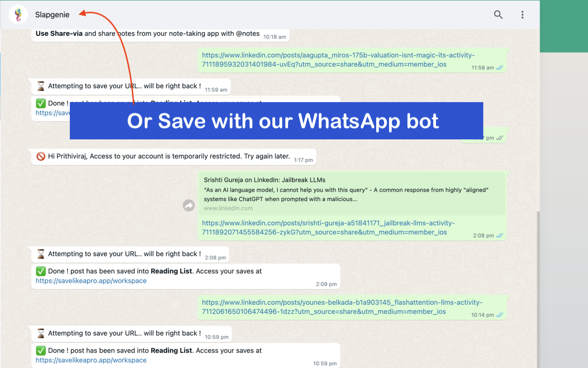Click the Slapgenie seahorse profile avatar
588x368 pixels.
click(18, 14)
